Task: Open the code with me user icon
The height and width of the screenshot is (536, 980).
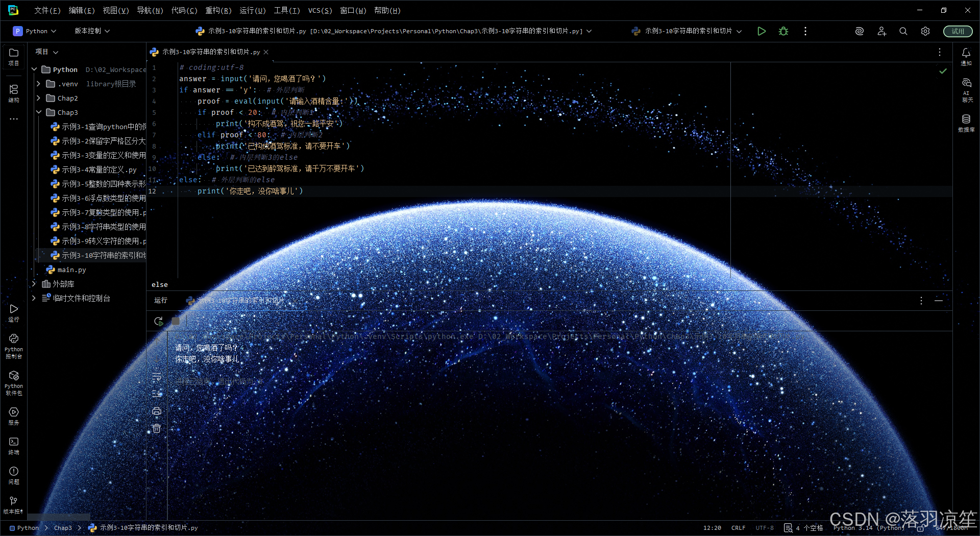Action: pos(882,31)
